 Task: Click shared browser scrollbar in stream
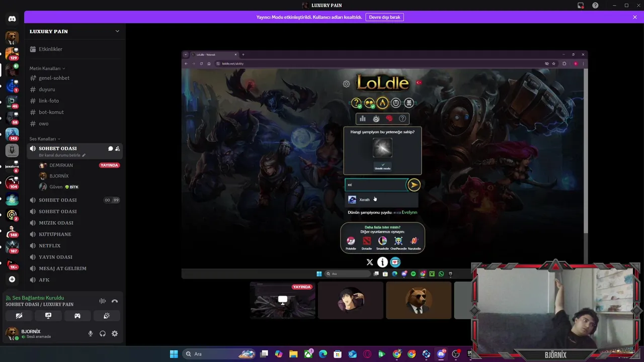coord(586,151)
